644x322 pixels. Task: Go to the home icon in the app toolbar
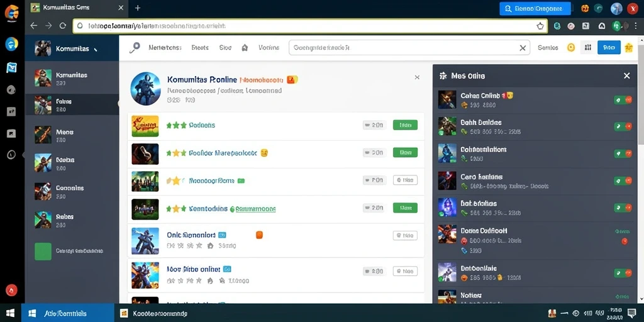pos(245,48)
